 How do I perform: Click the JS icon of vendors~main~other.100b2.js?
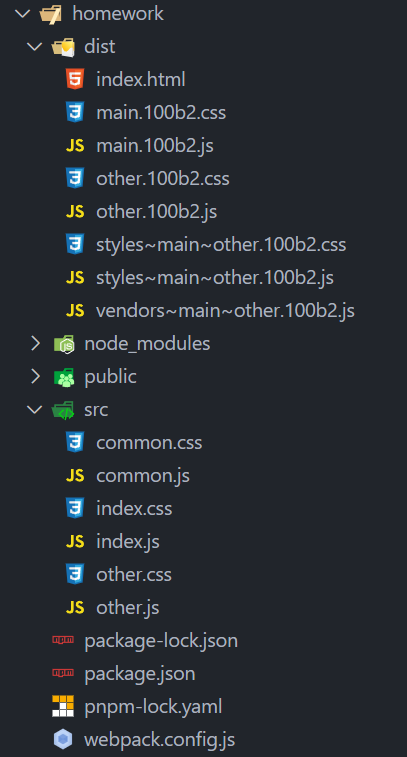(x=75, y=310)
